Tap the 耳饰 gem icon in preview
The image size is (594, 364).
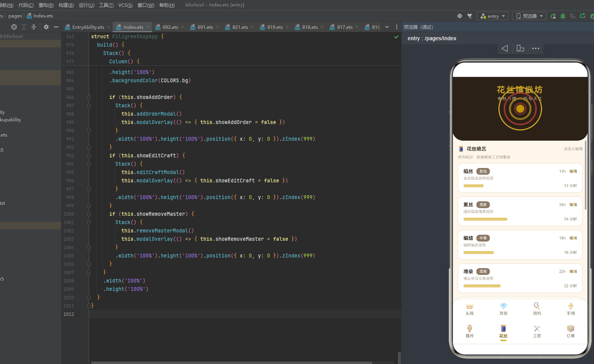[503, 306]
